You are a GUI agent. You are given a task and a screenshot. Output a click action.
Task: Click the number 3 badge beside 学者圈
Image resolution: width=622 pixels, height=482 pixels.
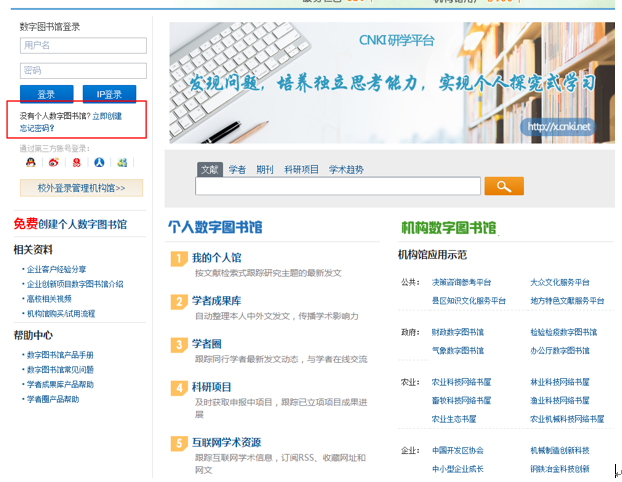pyautogui.click(x=179, y=345)
